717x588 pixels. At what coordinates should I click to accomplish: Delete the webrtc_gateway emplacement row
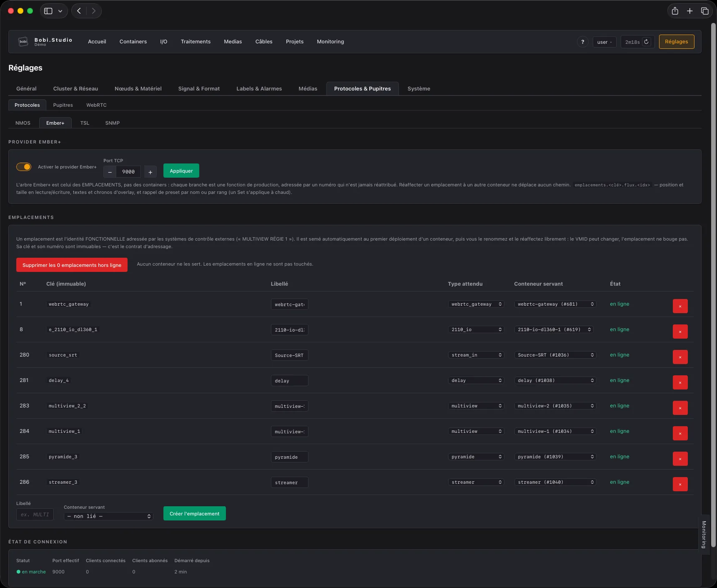[x=680, y=306]
